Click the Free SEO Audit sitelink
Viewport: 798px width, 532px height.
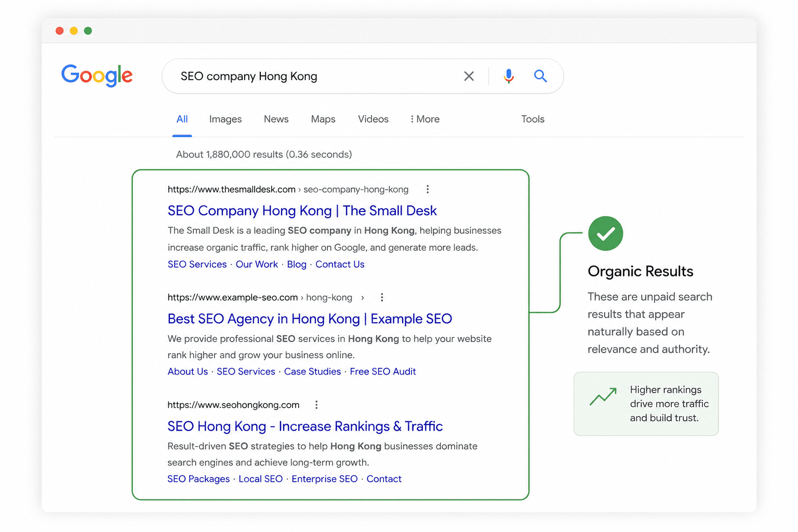click(383, 371)
